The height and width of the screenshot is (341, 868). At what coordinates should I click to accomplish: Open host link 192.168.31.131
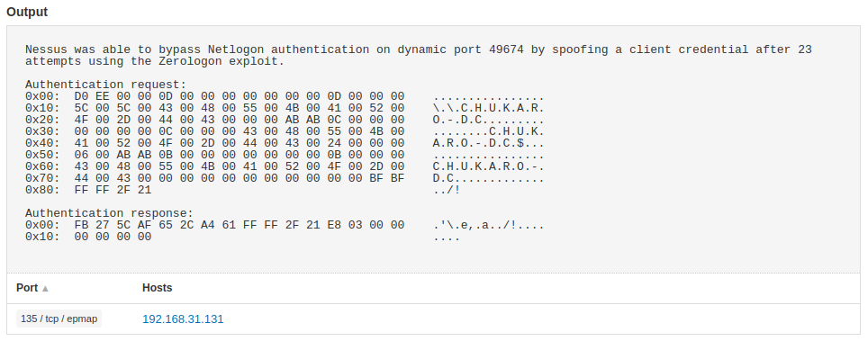pyautogui.click(x=183, y=319)
